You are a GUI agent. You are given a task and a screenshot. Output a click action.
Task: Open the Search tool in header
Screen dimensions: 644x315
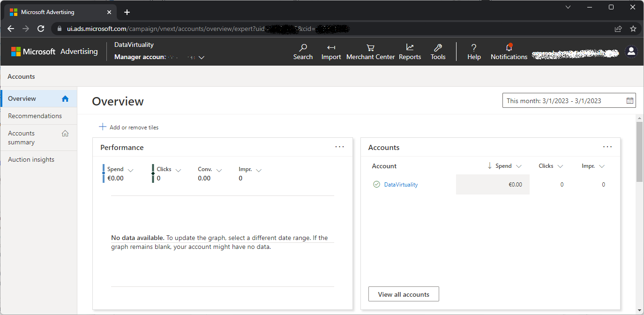[x=303, y=52]
